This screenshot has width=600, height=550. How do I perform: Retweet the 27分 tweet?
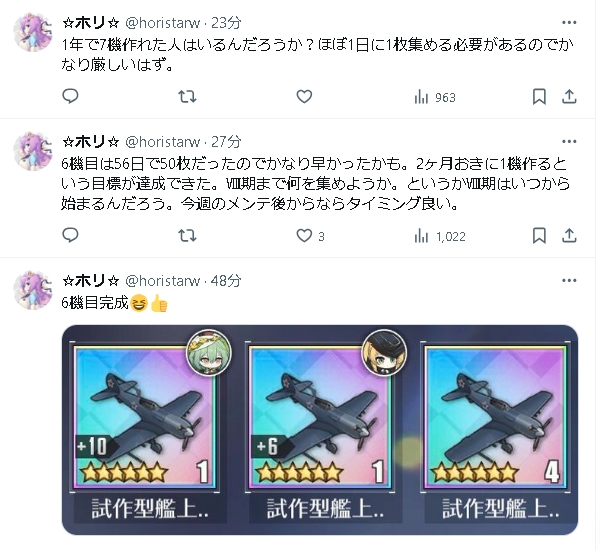click(x=187, y=235)
